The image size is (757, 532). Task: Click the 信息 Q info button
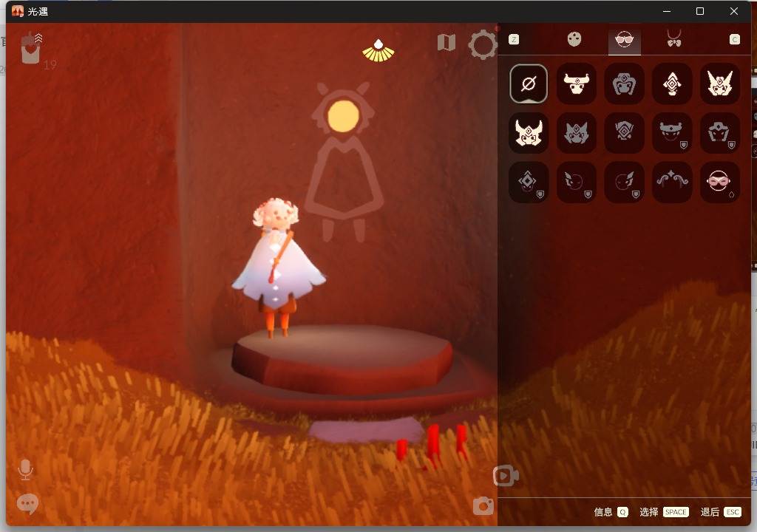[x=611, y=512]
